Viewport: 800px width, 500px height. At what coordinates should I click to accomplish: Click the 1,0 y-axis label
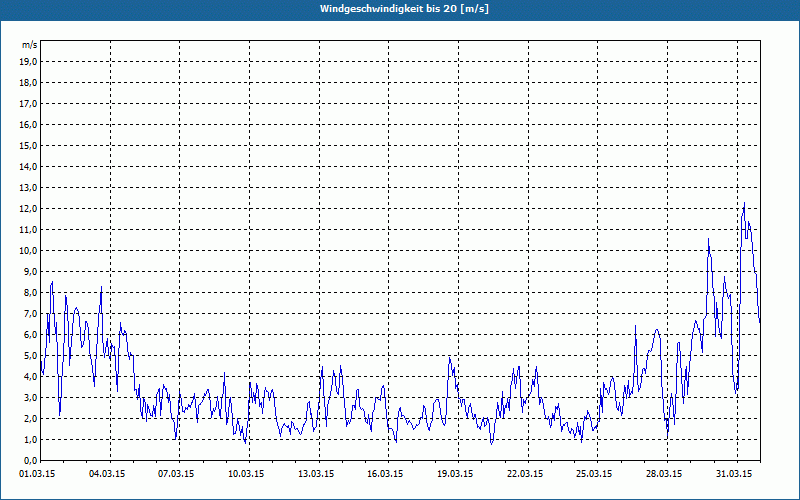[x=30, y=440]
